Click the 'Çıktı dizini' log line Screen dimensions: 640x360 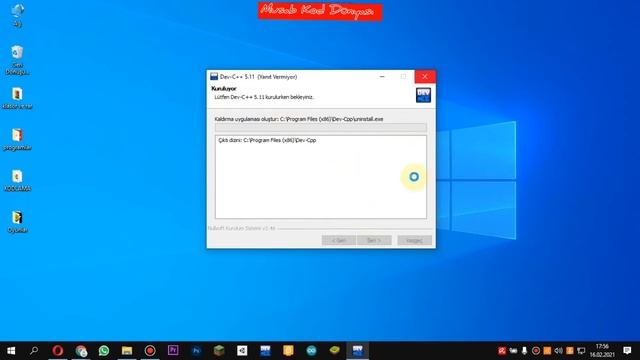click(267, 140)
